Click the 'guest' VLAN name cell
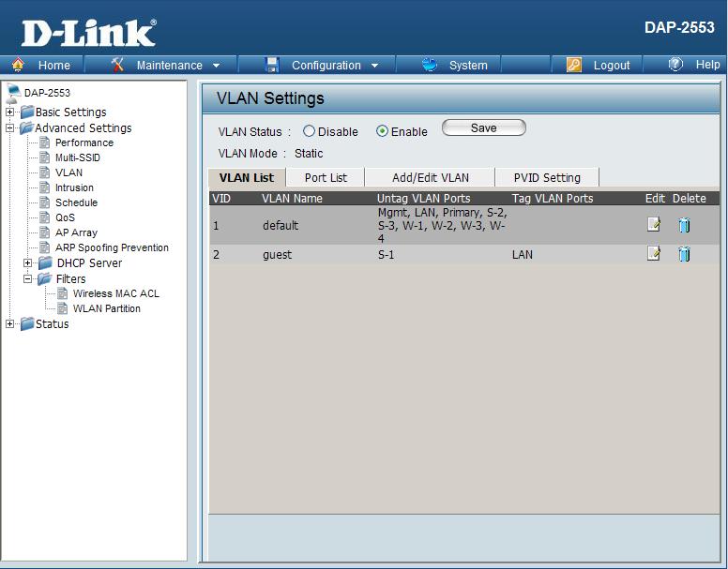 [277, 255]
